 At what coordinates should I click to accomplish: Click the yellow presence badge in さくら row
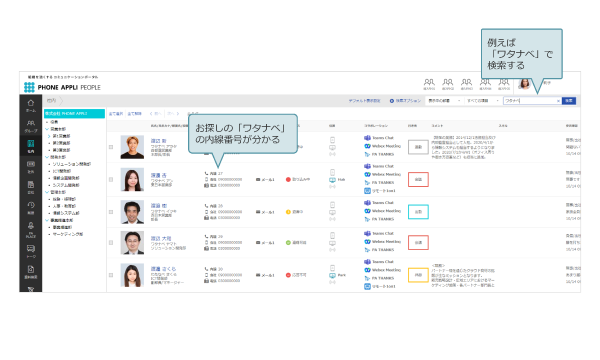click(x=418, y=275)
